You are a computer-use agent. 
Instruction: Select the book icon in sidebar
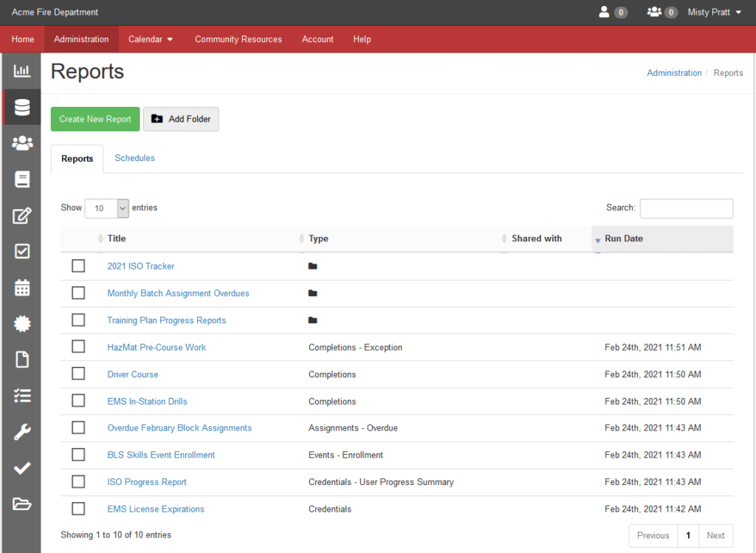pos(22,179)
